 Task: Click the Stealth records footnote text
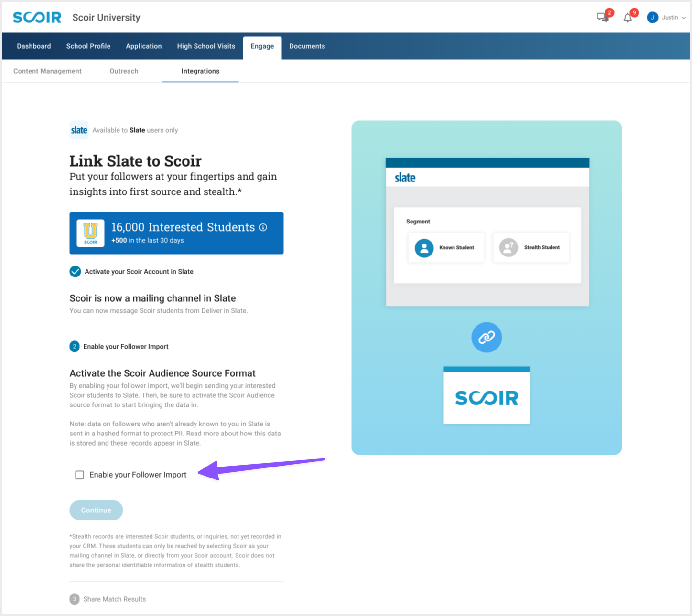[175, 551]
